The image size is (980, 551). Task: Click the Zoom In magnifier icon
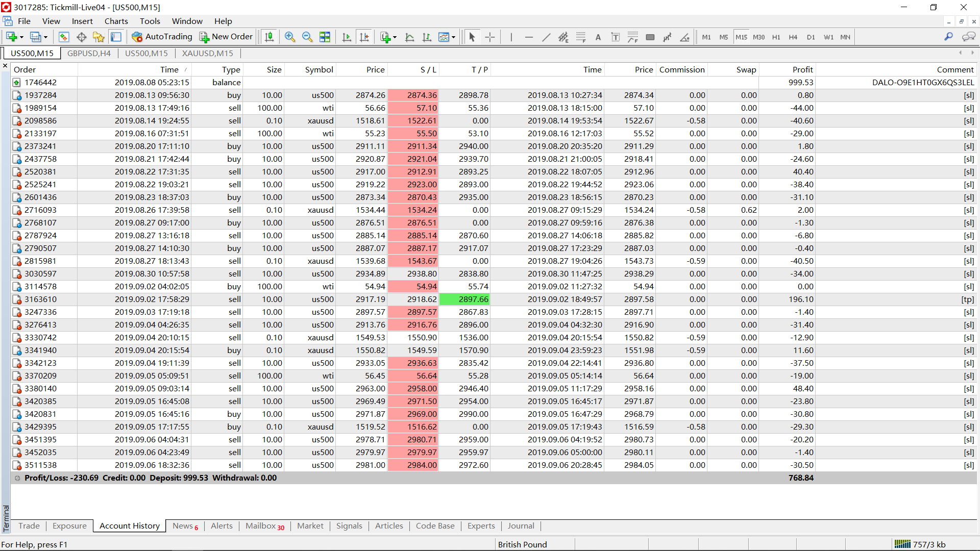pos(290,37)
